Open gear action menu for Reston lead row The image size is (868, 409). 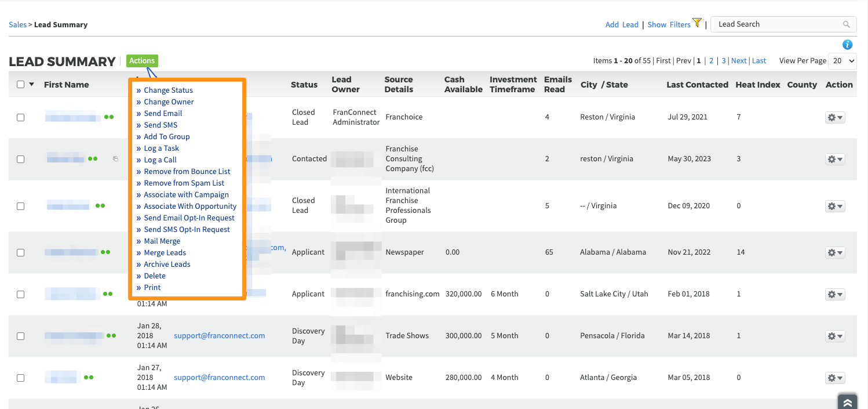835,117
